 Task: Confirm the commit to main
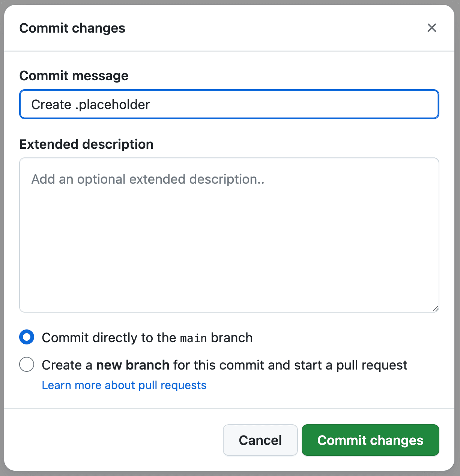click(370, 440)
